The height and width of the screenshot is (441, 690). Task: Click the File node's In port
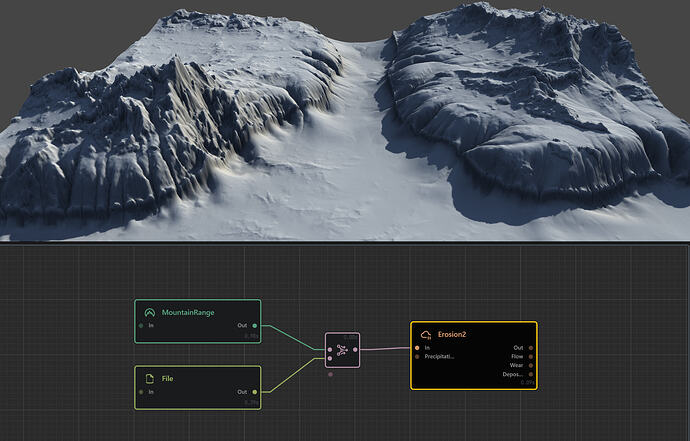pos(141,392)
